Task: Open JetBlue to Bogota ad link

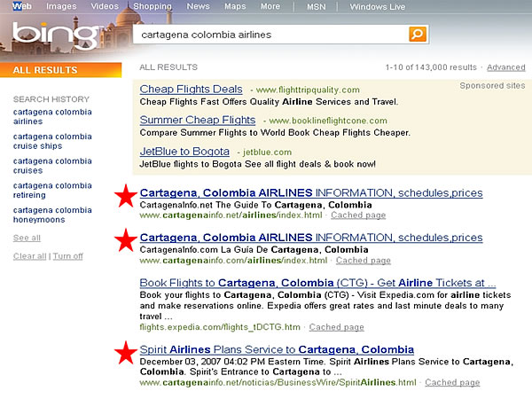Action: click(185, 152)
